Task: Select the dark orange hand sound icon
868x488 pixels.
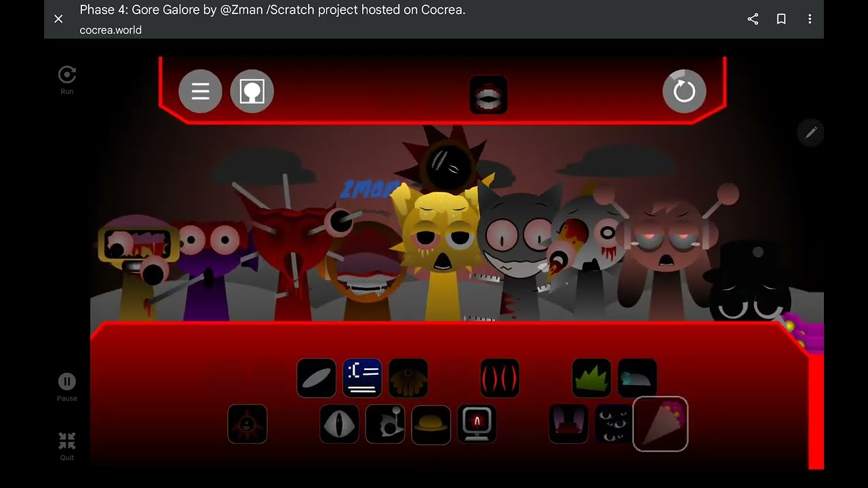Action: coord(408,378)
